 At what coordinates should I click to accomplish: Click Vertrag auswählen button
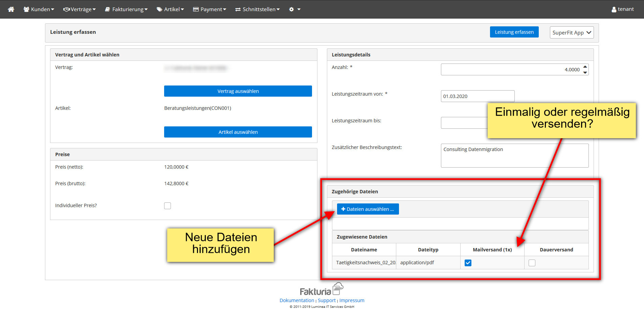(238, 91)
